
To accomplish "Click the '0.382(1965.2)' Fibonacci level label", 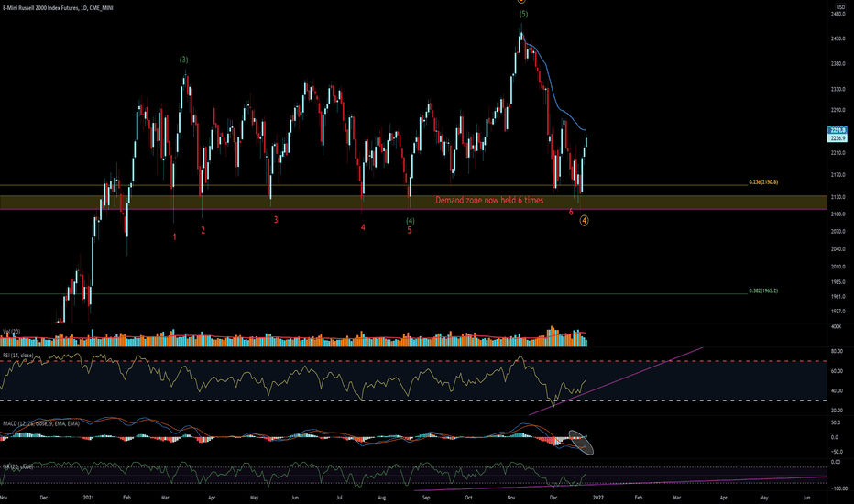I will [x=763, y=291].
